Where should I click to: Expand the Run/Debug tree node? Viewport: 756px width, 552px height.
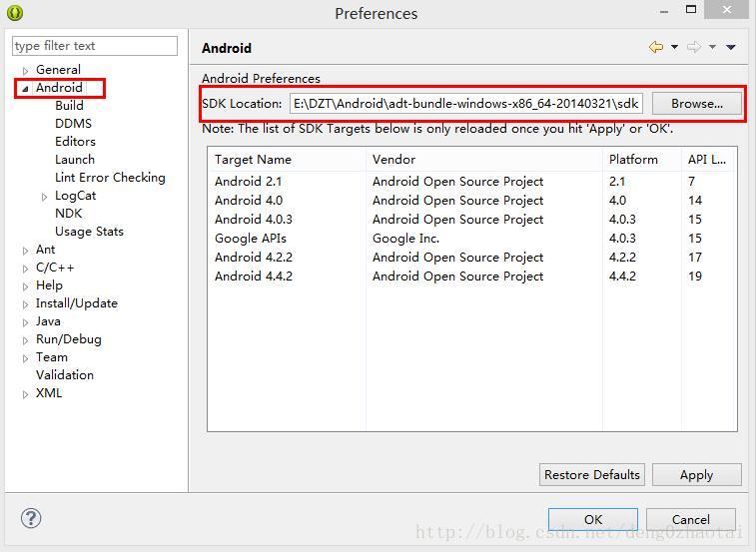(x=26, y=340)
